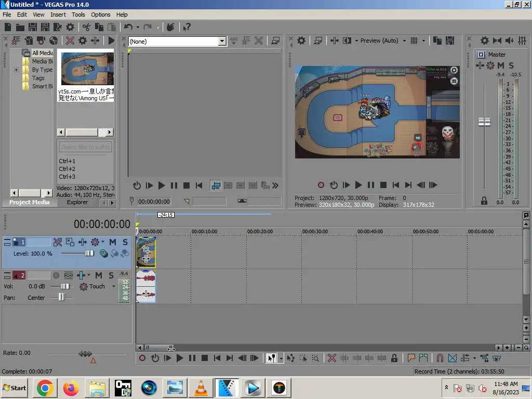The image size is (532, 399).
Task: Open the Edit menu
Action: click(x=22, y=15)
